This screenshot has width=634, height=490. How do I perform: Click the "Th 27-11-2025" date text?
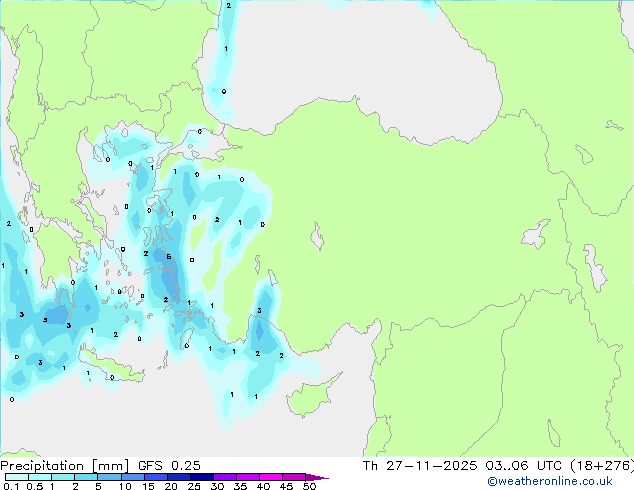pyautogui.click(x=420, y=466)
